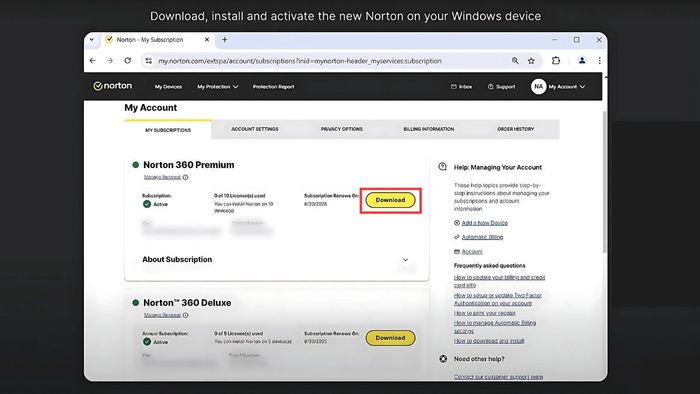This screenshot has height=394, width=700.
Task: Open site information icon in address bar
Action: (x=149, y=61)
